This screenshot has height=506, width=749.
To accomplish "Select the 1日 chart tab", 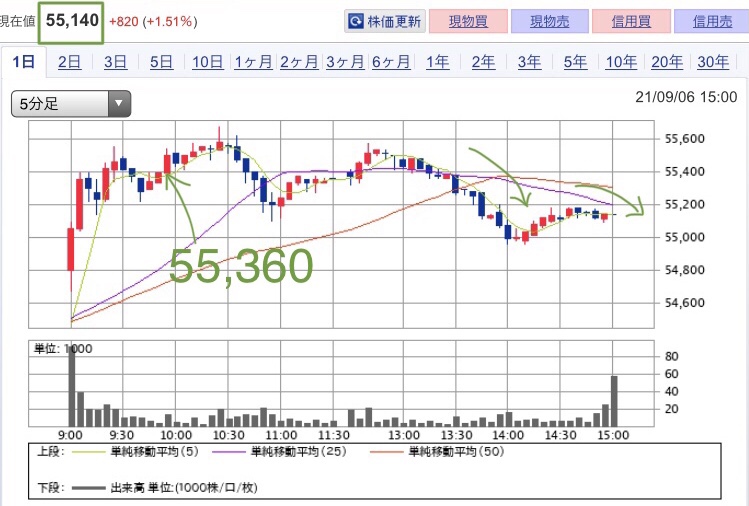I will tap(23, 62).
